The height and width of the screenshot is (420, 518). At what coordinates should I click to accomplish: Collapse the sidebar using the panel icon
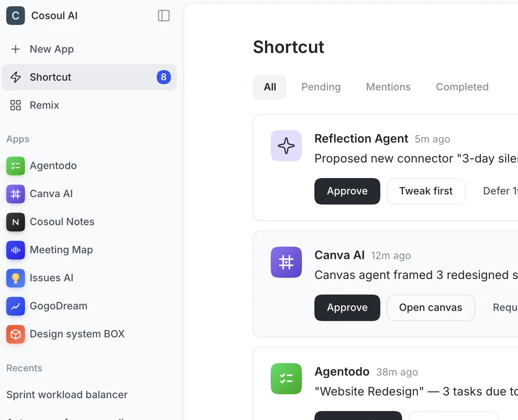(x=164, y=16)
